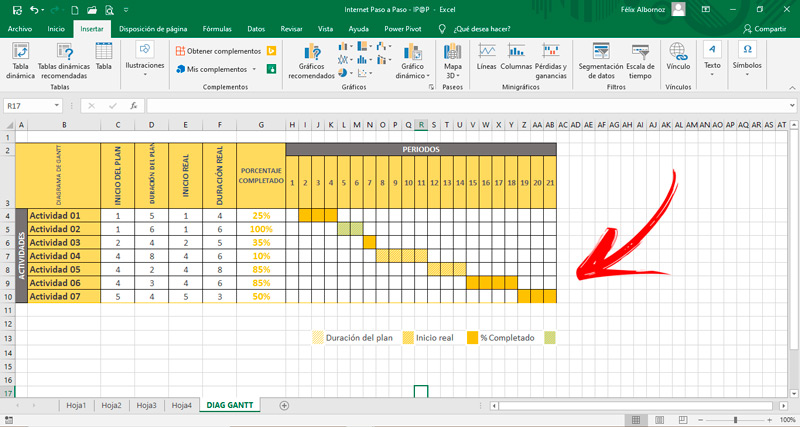The image size is (800, 427).
Task: Click the New document icon in the quick access toolbar
Action: (74, 10)
